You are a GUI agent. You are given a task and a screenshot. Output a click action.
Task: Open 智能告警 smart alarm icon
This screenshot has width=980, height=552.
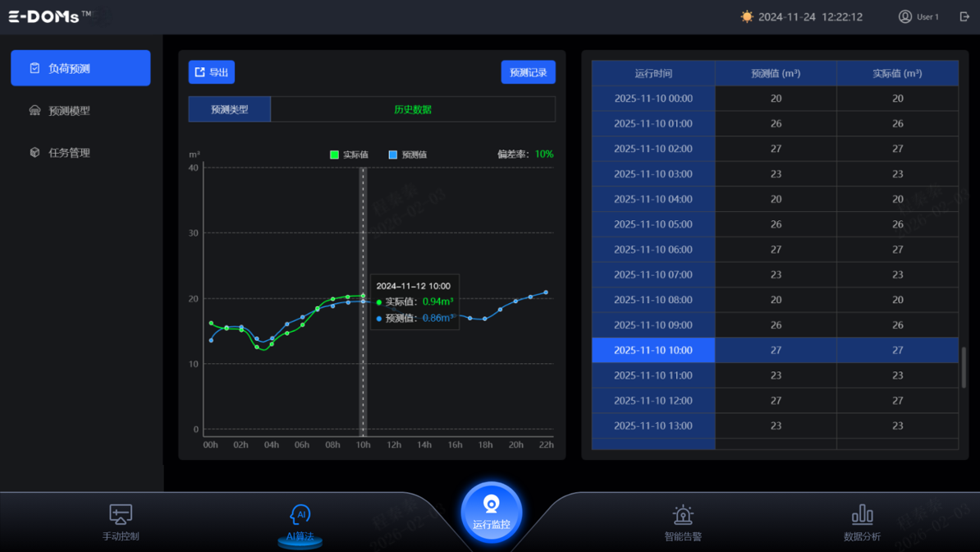682,515
